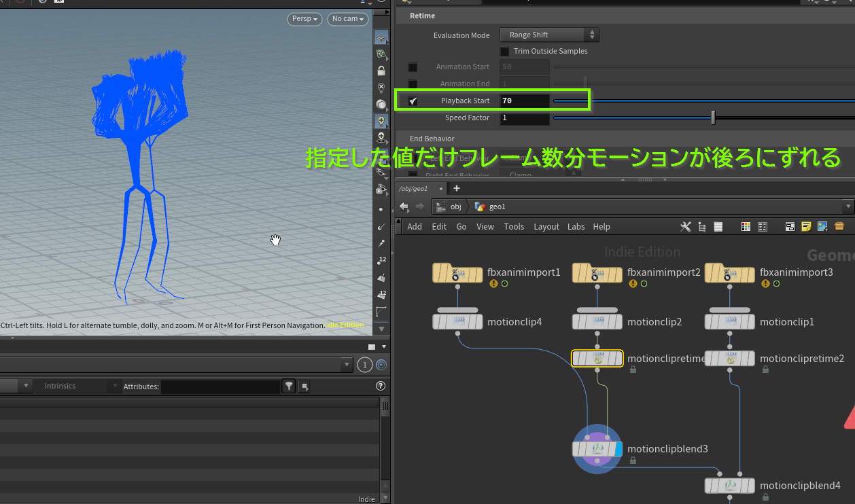
Task: Click the crossed wrench tools icon
Action: tap(685, 226)
